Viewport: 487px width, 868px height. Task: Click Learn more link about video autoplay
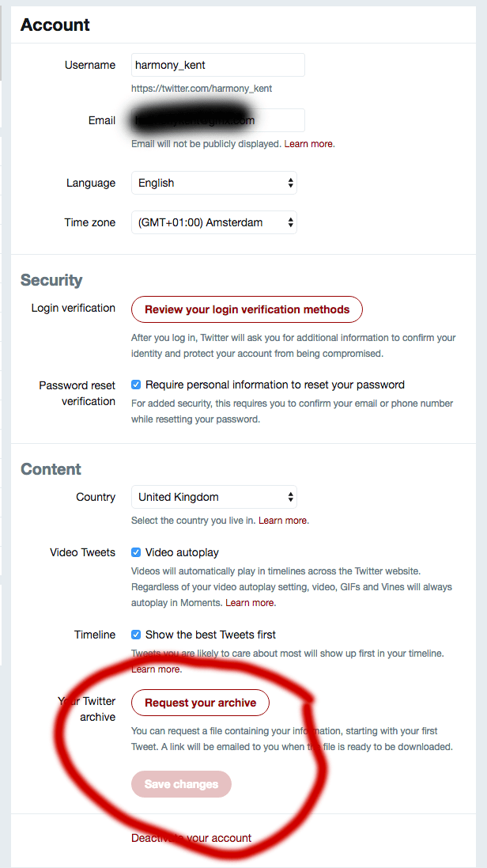pos(250,603)
